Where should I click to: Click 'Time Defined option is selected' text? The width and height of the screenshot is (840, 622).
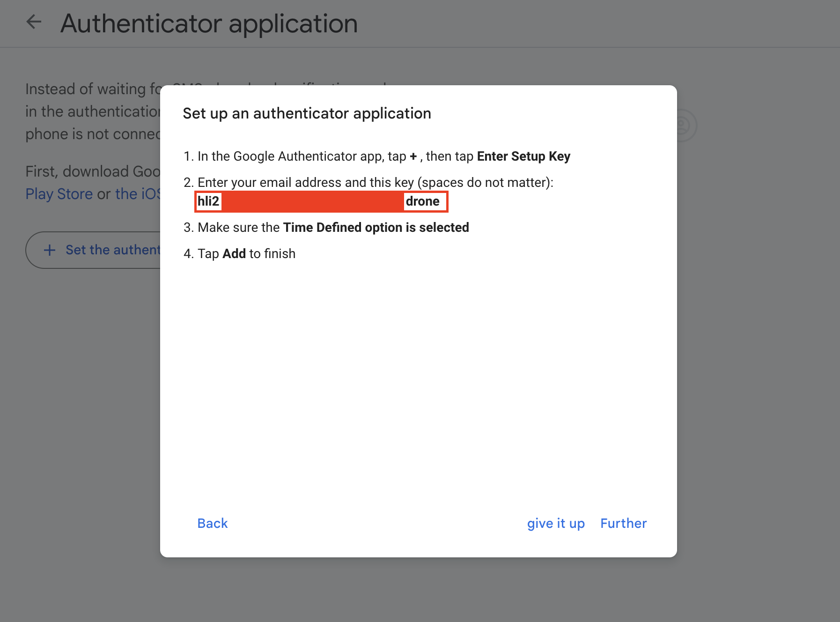pyautogui.click(x=376, y=227)
